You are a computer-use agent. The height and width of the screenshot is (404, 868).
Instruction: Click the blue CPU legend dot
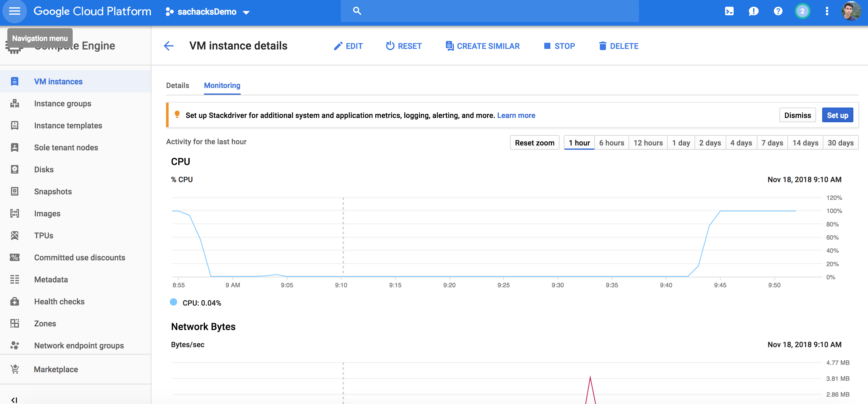click(x=173, y=302)
